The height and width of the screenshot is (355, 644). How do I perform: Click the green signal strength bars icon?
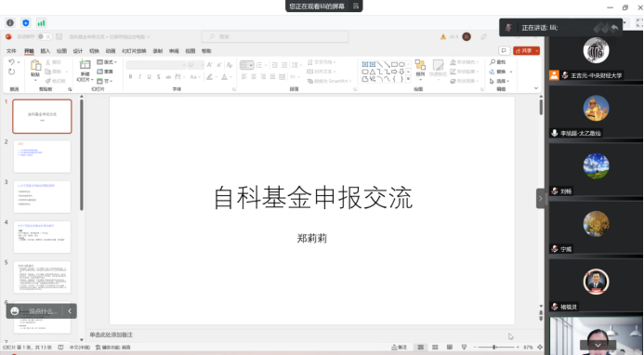tap(41, 23)
